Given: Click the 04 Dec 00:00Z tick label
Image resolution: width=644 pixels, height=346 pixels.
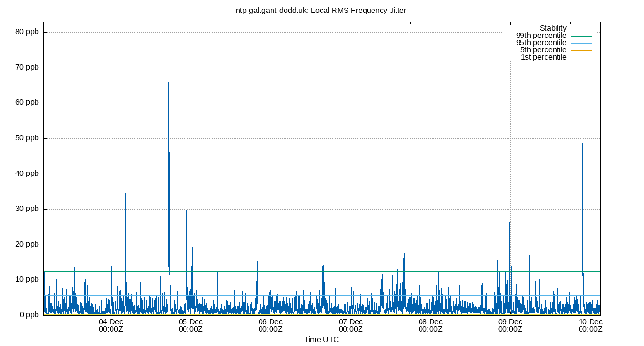Looking at the screenshot, I should click(111, 326).
